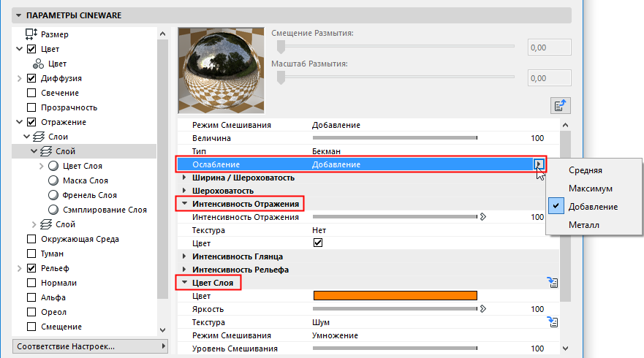Click the load settings icon below blur fields

pos(559,106)
